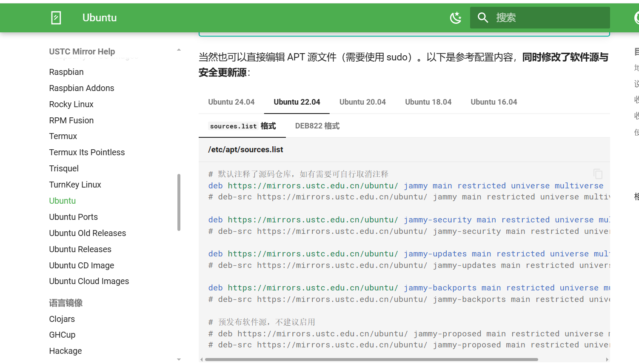Switch to the DEB822 格式 tab
Screen dimensions: 639x364
pyautogui.click(x=317, y=126)
